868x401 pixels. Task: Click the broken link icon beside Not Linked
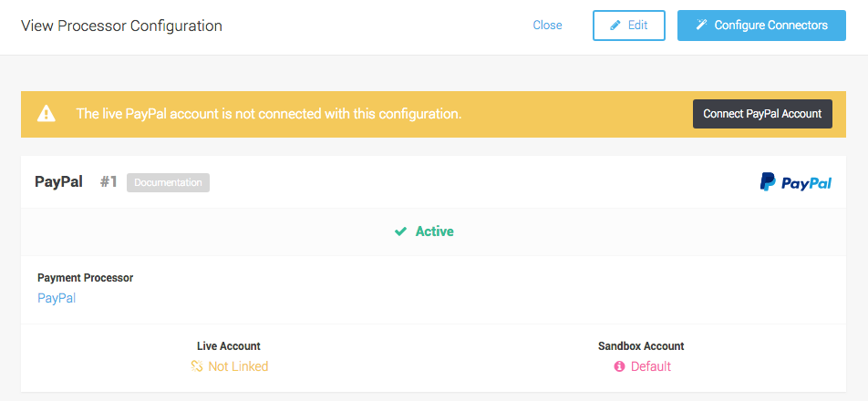pyautogui.click(x=196, y=366)
